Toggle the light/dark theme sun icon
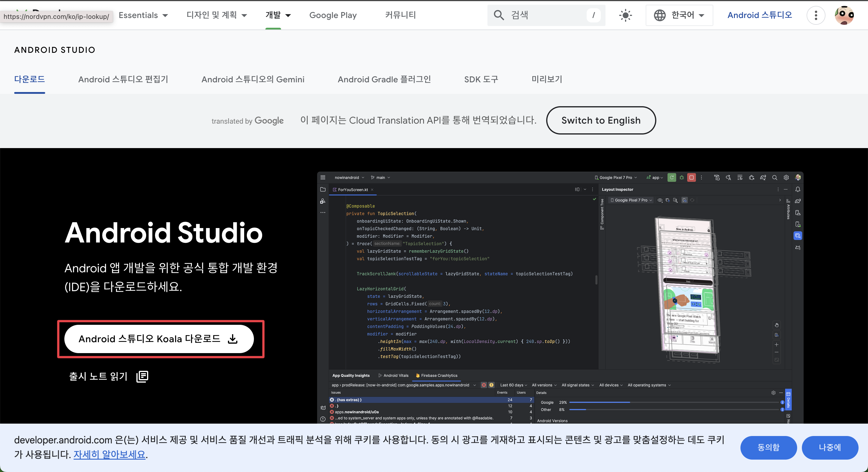The width and height of the screenshot is (868, 472). (625, 15)
